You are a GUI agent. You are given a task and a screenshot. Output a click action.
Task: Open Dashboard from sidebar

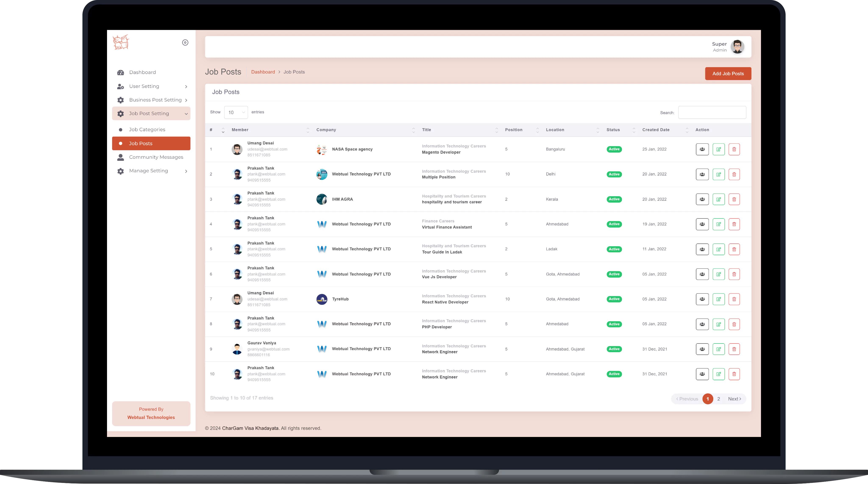tap(151, 72)
